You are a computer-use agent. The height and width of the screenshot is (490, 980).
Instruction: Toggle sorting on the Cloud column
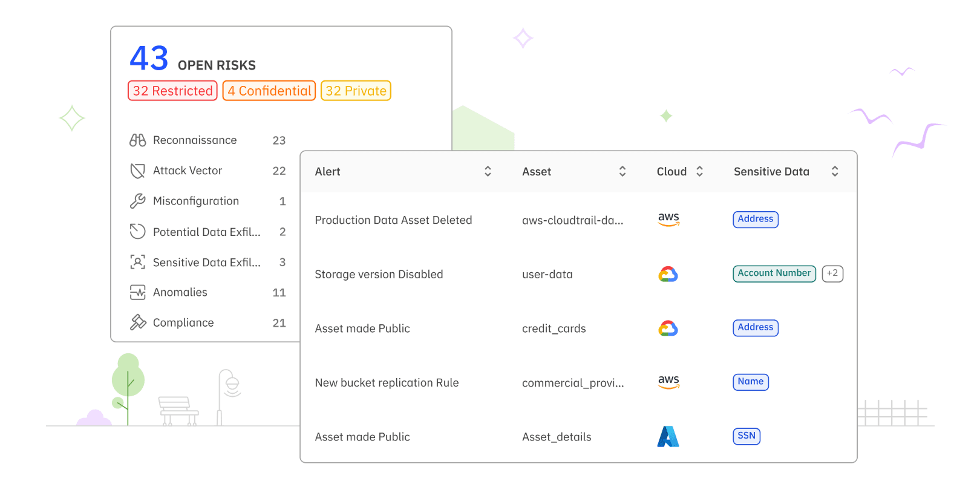(699, 172)
